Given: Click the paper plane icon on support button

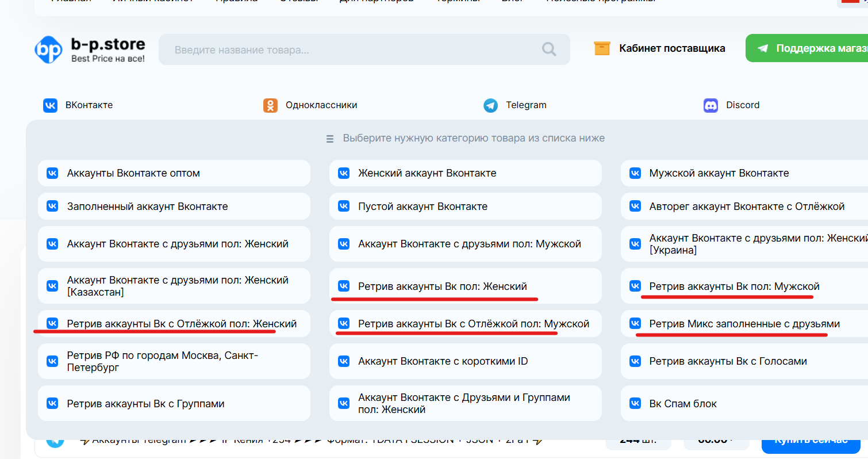Looking at the screenshot, I should (763, 49).
